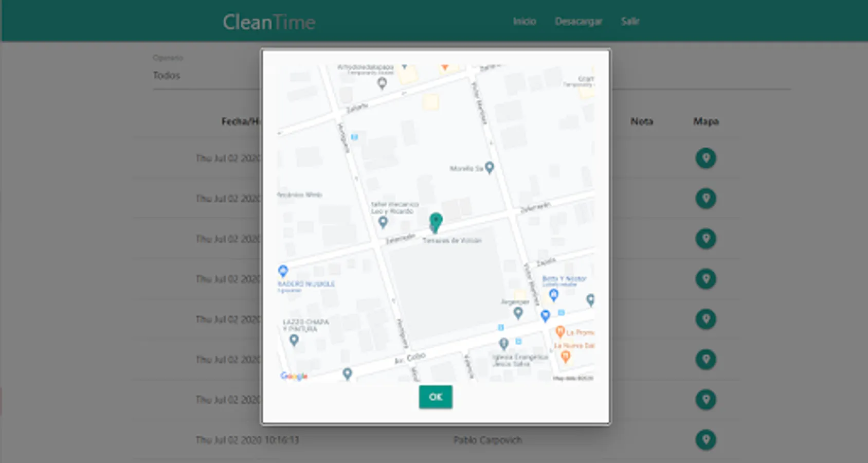
Task: Click the Taller mecanico Leo y Ricardo pin
Action: click(x=383, y=222)
